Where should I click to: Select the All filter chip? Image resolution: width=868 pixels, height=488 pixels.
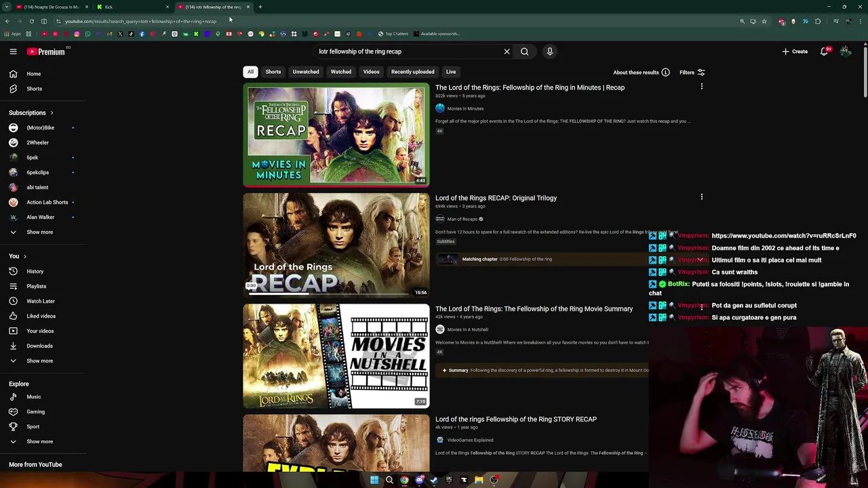pyautogui.click(x=250, y=72)
